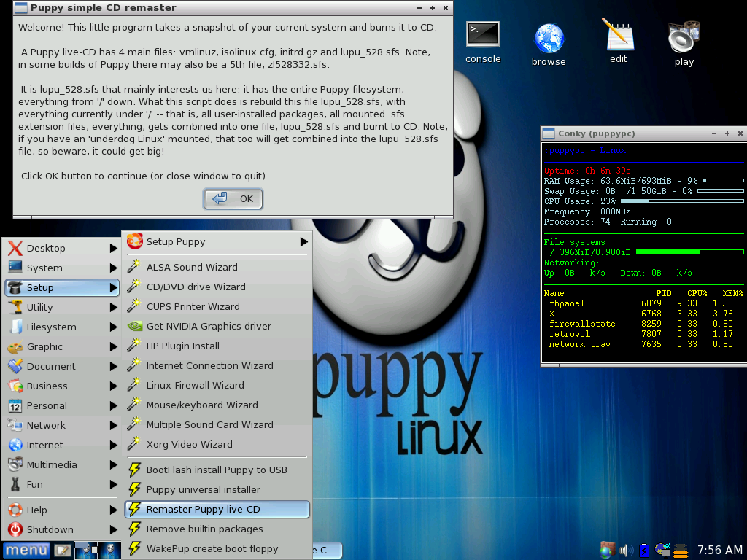The width and height of the screenshot is (747, 560).
Task: Click the notepad-pencil icon beside the menu button
Action: click(63, 550)
